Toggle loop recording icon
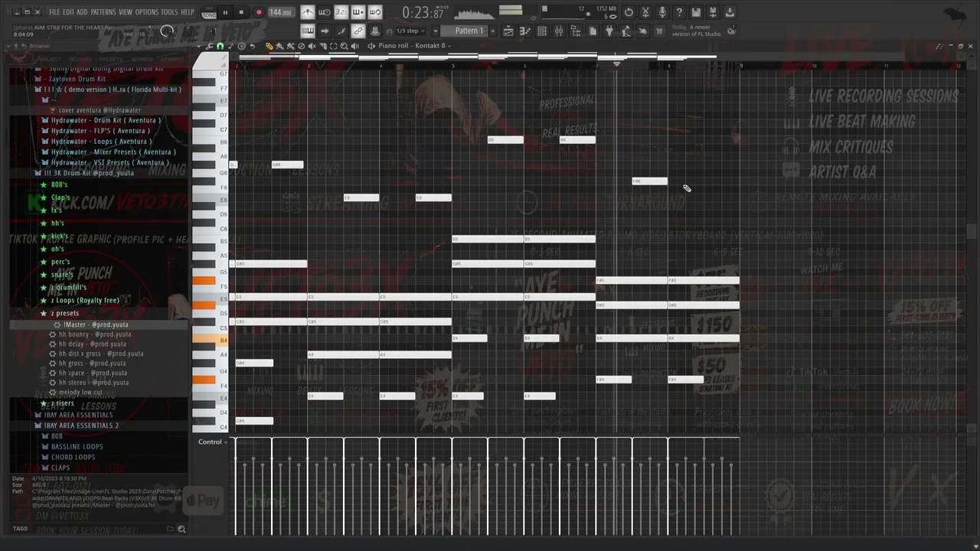 pos(375,12)
